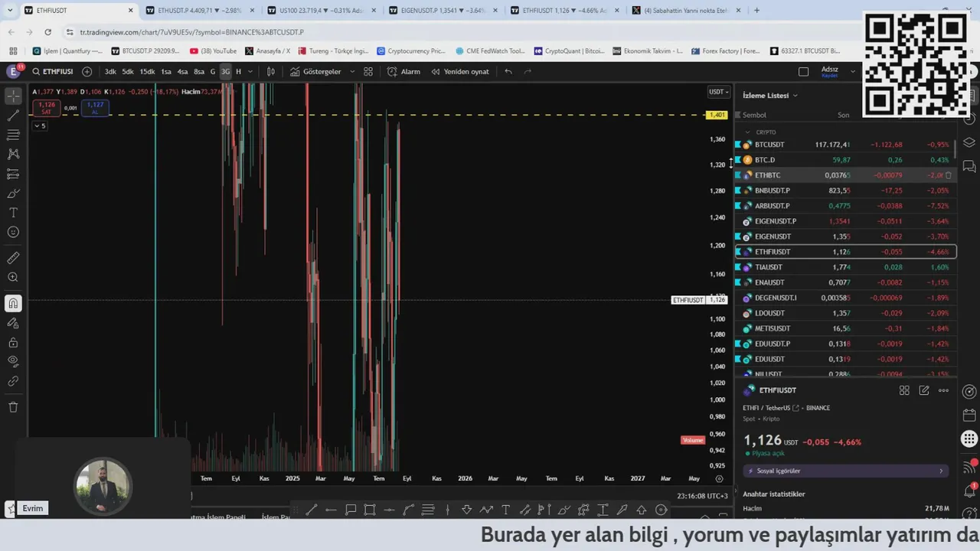
Task: Select the 3dk timeframe
Action: pos(110,71)
